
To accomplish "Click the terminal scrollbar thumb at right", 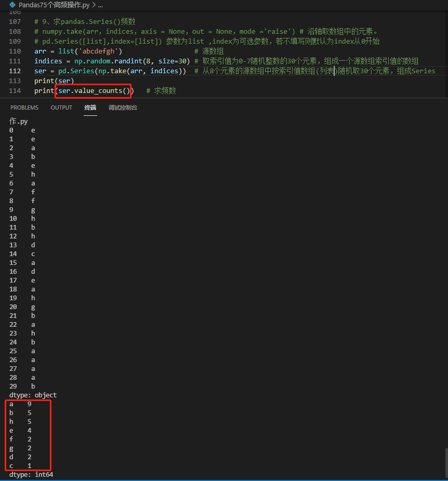I will 446,463.
